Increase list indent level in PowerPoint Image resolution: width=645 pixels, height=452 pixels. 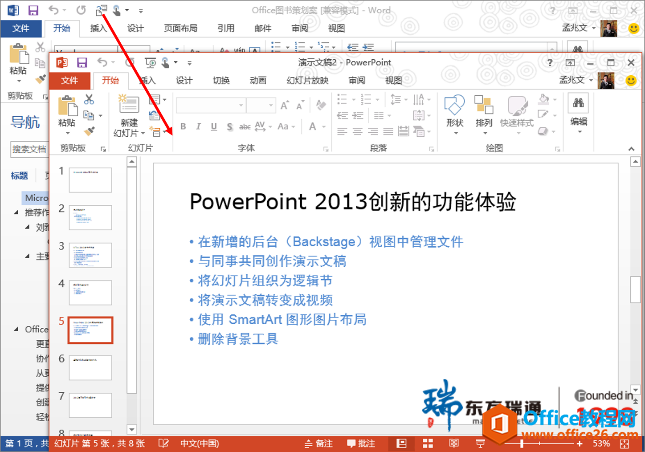tap(358, 116)
